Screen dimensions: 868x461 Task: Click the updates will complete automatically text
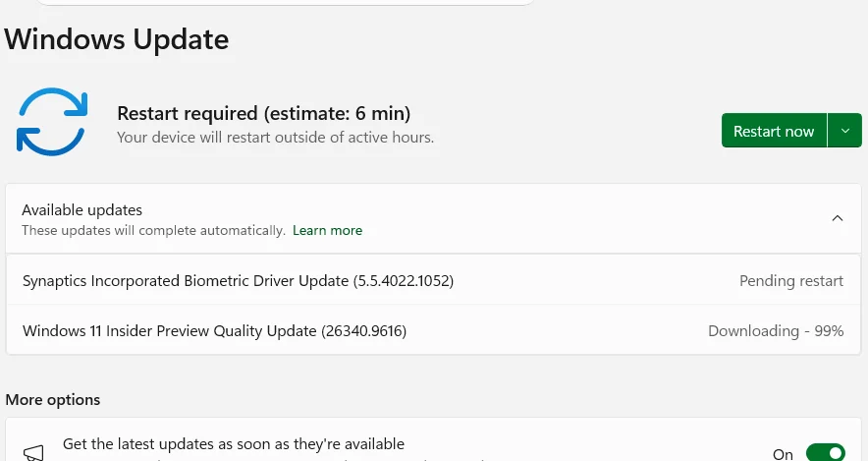[153, 230]
